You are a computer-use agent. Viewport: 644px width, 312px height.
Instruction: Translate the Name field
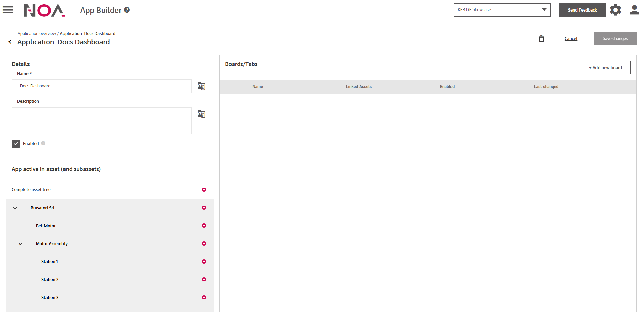(x=201, y=86)
